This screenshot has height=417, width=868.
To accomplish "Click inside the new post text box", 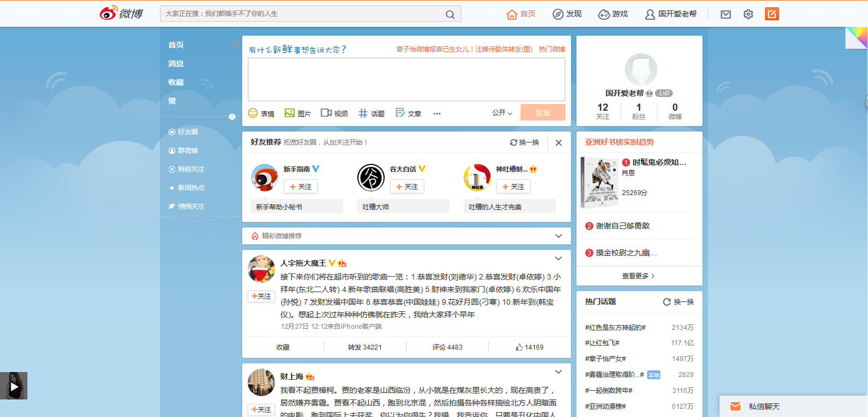I will tap(406, 79).
